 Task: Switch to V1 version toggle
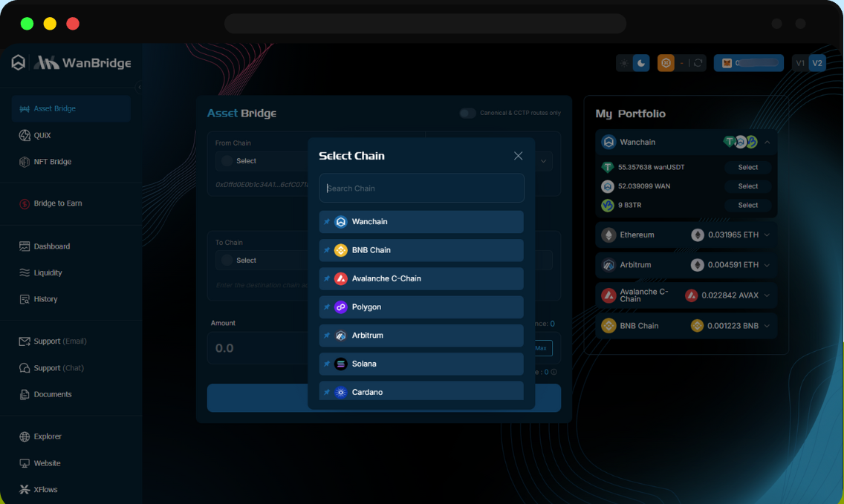(800, 63)
